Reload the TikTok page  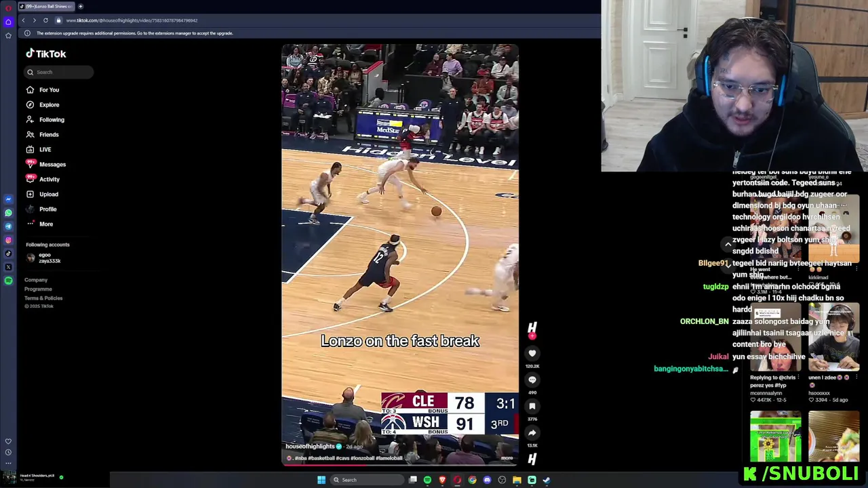point(45,20)
